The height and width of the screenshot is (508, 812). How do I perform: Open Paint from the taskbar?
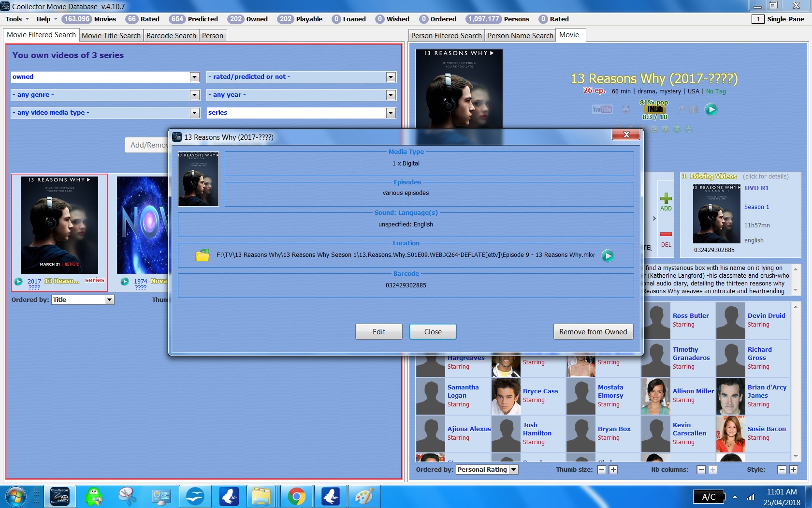[363, 496]
